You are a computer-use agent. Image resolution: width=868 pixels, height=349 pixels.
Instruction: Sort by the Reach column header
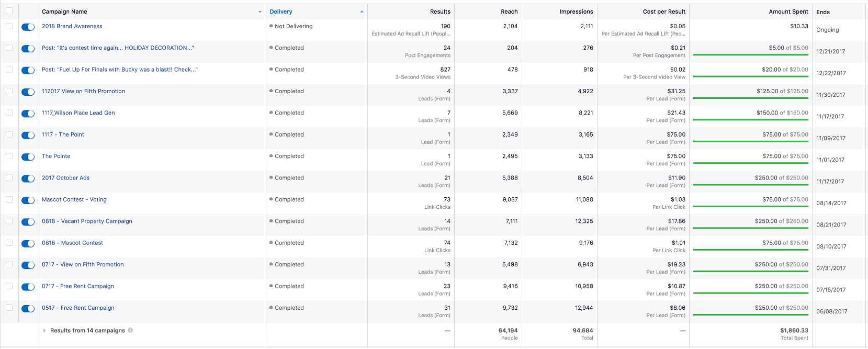[x=509, y=12]
